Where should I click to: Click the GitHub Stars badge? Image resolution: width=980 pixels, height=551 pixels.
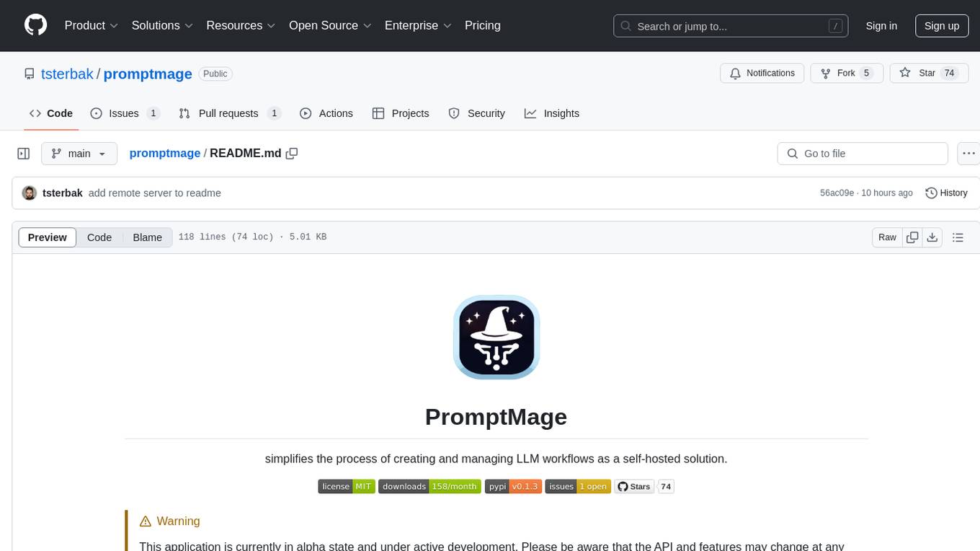point(634,487)
